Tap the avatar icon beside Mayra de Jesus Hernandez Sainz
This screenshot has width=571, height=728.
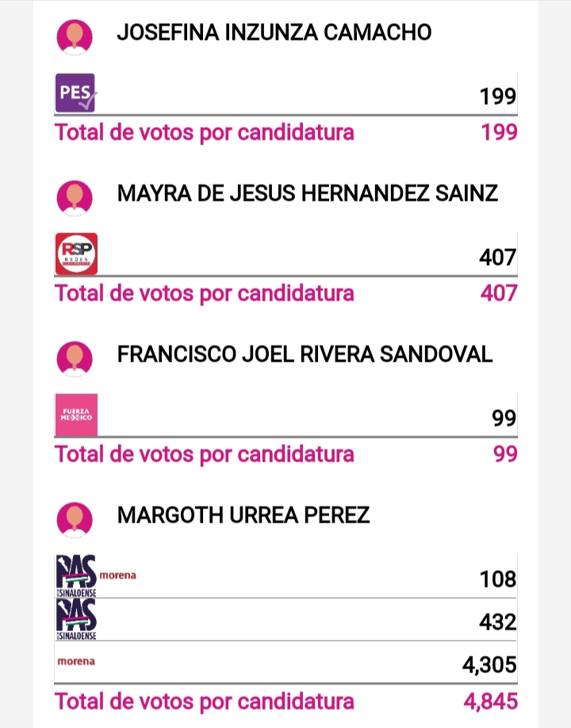coord(75,197)
